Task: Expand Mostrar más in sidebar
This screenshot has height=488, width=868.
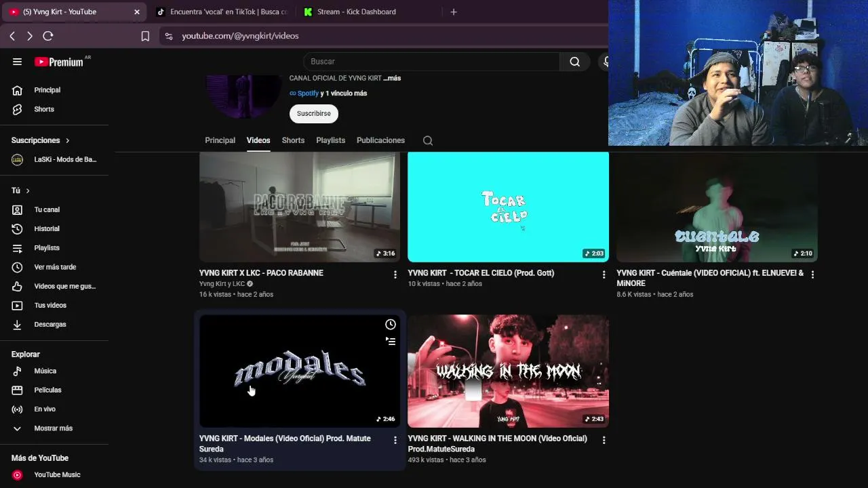Action: coord(54,428)
